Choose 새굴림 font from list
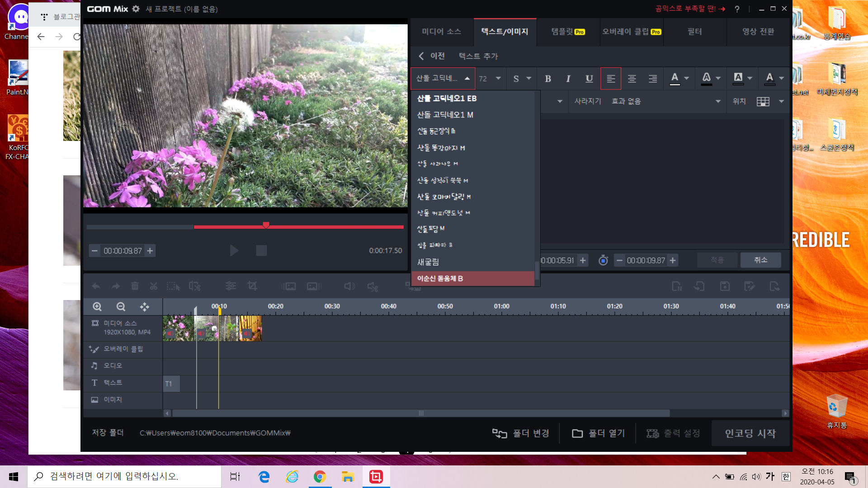Viewport: 868px width, 488px height. pyautogui.click(x=428, y=262)
